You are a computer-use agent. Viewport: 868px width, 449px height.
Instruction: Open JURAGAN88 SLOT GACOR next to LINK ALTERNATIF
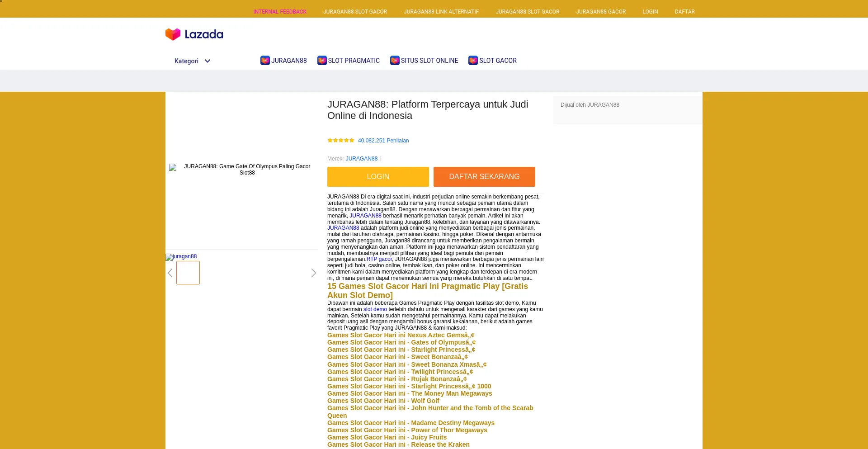click(x=527, y=12)
